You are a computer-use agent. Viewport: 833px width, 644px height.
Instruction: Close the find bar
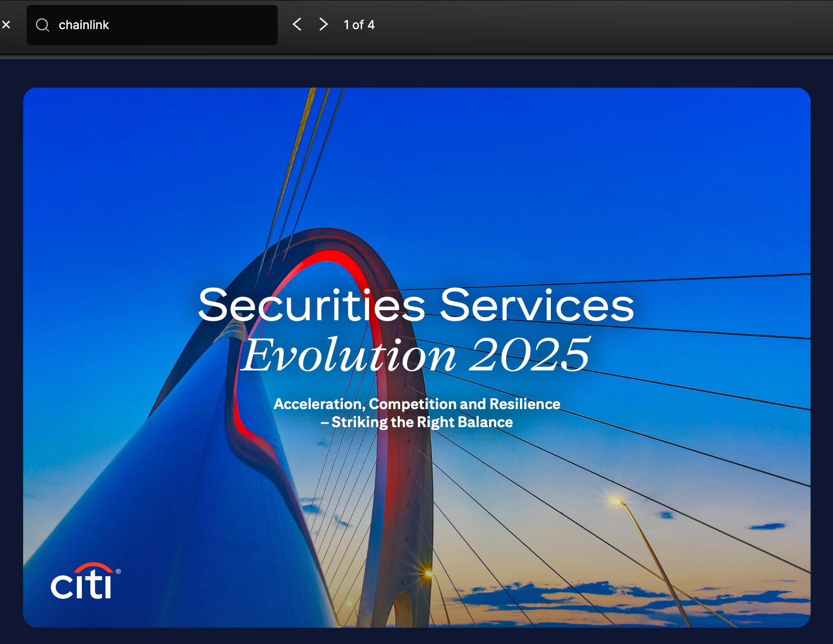tap(6, 25)
